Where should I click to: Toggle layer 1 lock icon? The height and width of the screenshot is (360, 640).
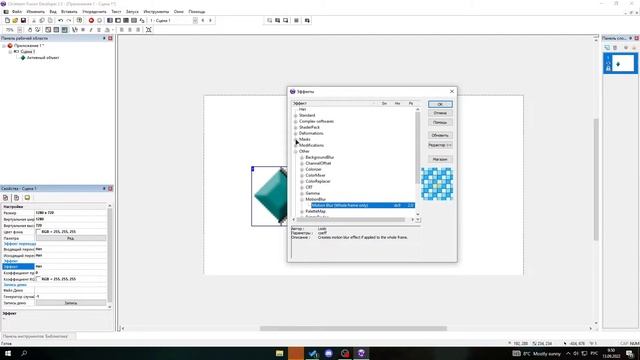click(x=608, y=68)
